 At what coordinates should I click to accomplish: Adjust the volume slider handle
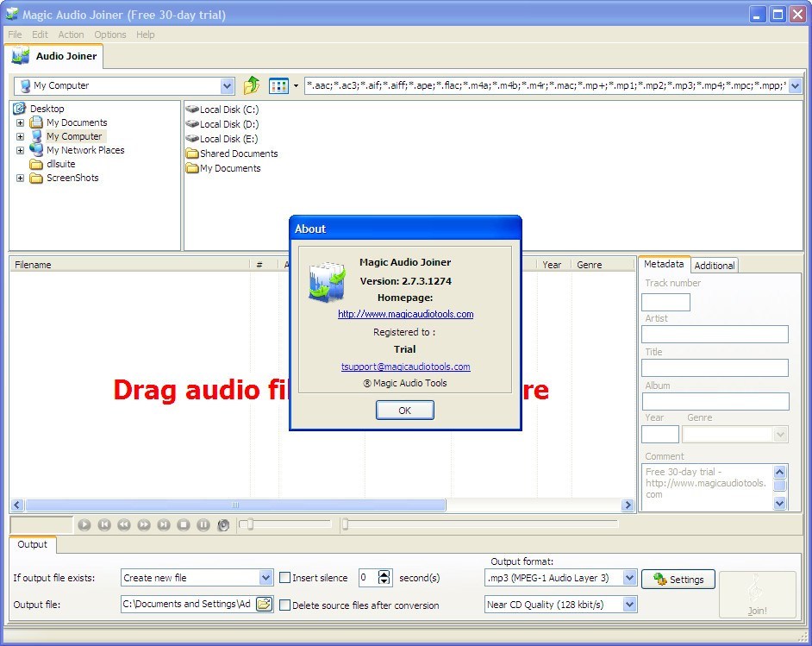point(250,524)
